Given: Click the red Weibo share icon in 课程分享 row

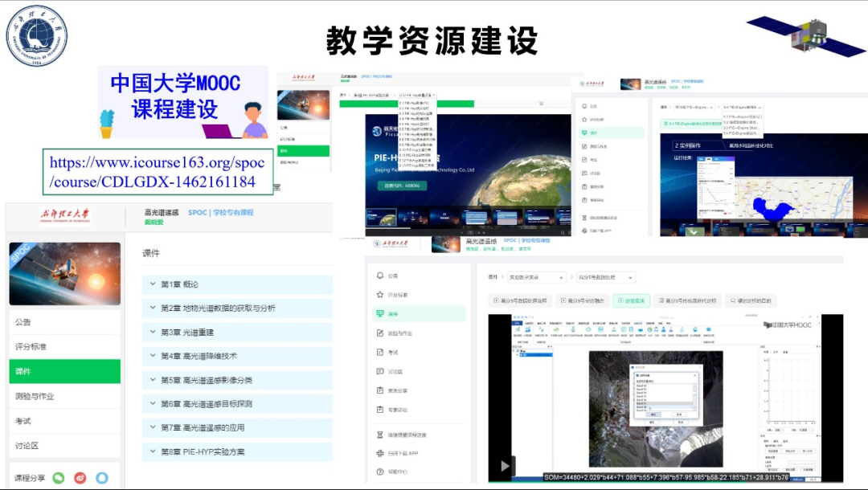Looking at the screenshot, I should click(80, 478).
